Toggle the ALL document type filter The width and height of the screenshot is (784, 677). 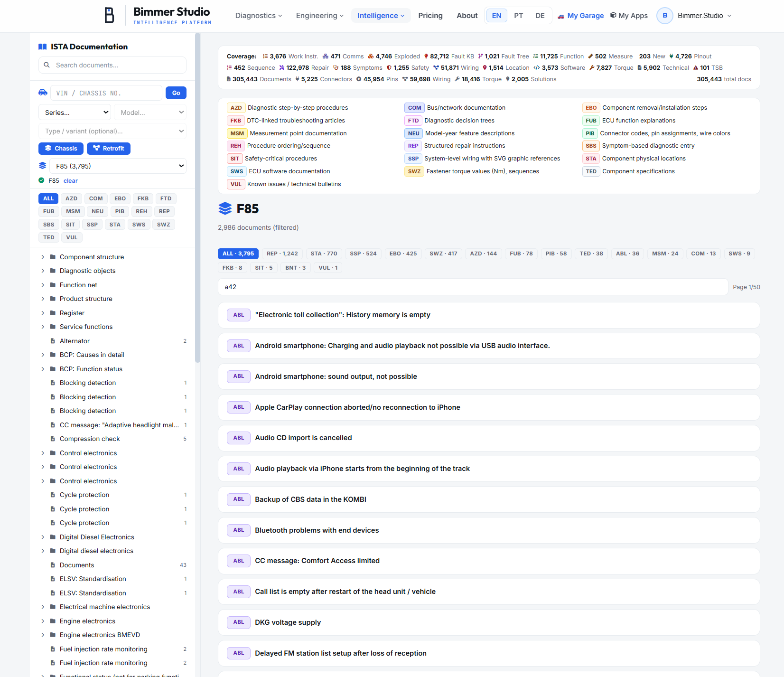point(48,198)
